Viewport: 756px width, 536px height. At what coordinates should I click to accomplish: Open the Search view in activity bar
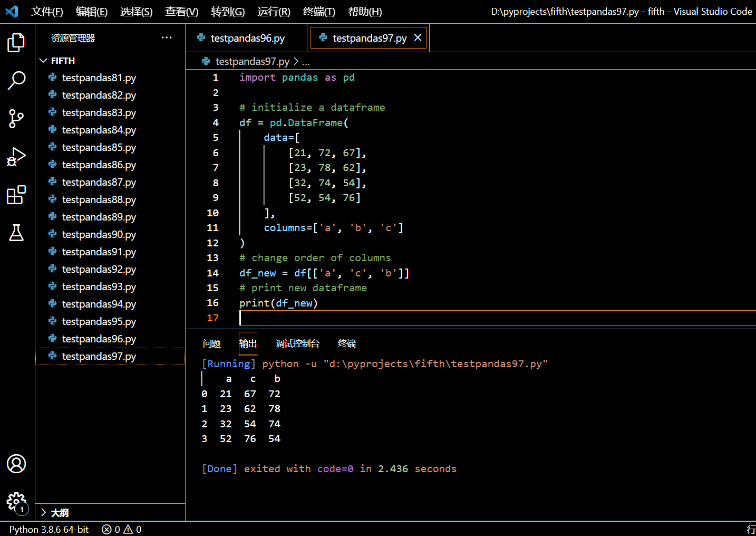(x=16, y=81)
